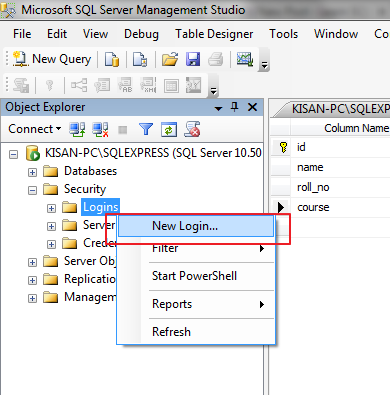This screenshot has height=395, width=390.
Task: Open the Tools menu
Action: [x=284, y=34]
